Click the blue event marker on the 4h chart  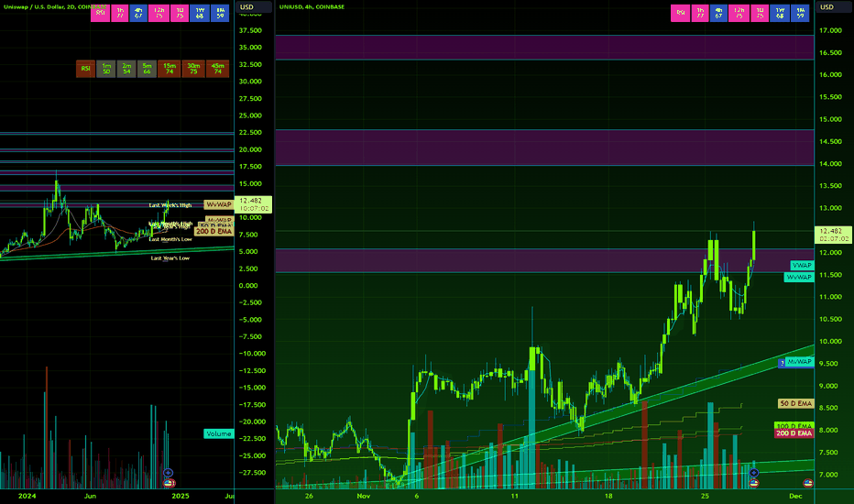[x=754, y=473]
